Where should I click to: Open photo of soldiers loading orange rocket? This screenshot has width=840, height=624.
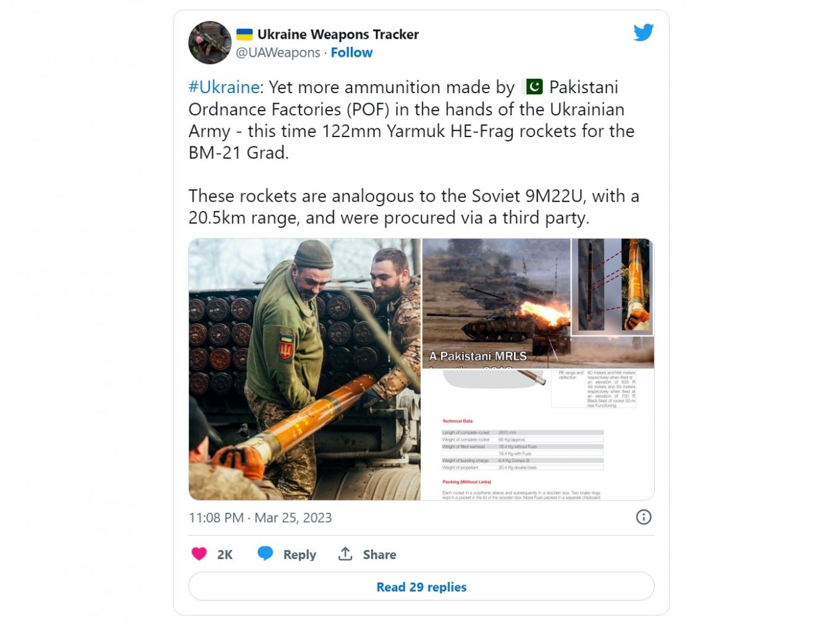pyautogui.click(x=304, y=369)
